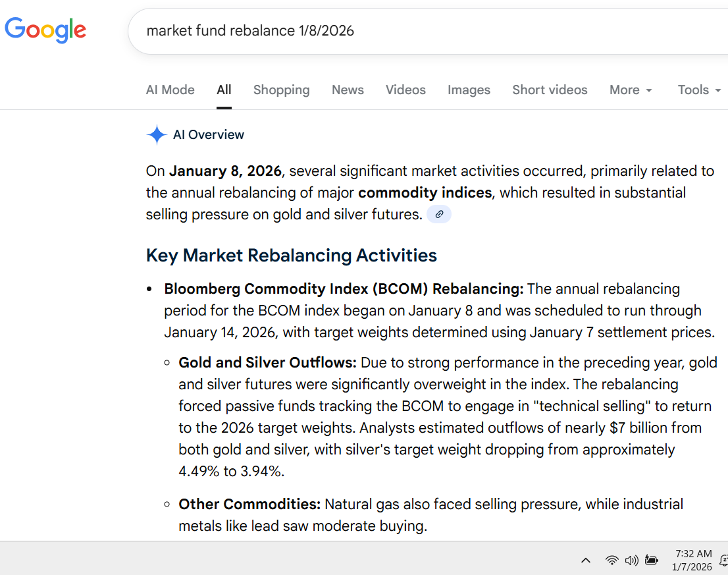The image size is (728, 575).
Task: Open the notification center icon
Action: (x=723, y=561)
